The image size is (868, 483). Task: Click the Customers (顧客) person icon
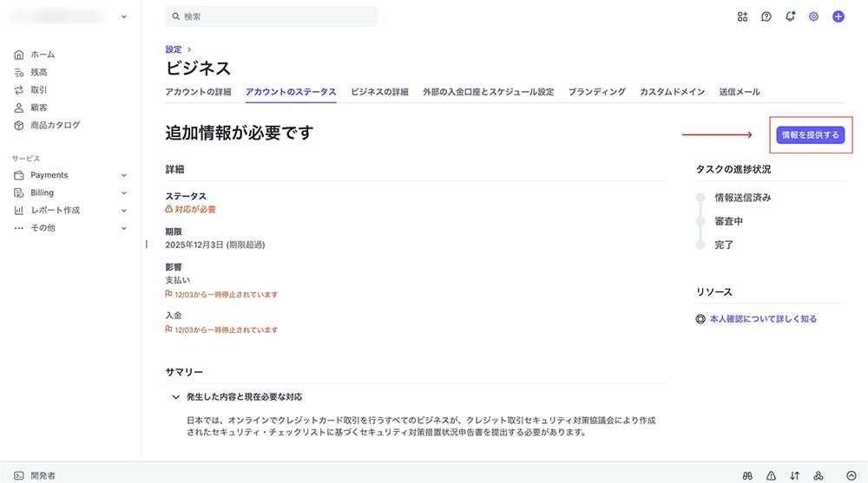pyautogui.click(x=19, y=108)
